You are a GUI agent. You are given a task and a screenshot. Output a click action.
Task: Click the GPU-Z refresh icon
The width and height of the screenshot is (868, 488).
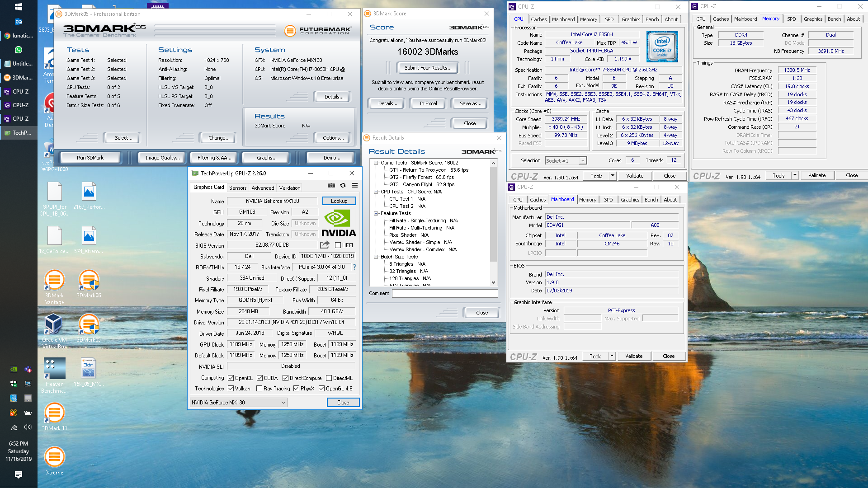tap(343, 185)
